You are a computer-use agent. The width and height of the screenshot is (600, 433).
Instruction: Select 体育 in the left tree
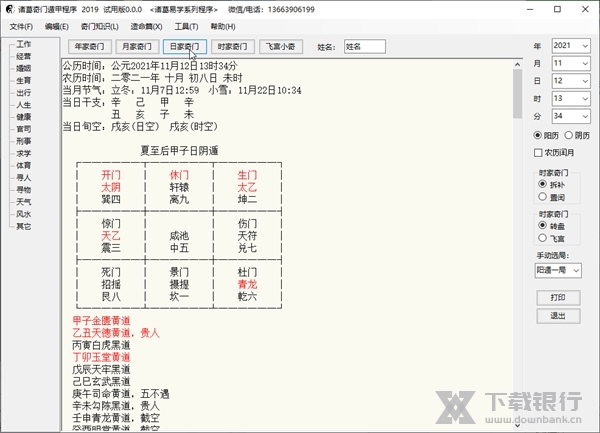pos(23,166)
